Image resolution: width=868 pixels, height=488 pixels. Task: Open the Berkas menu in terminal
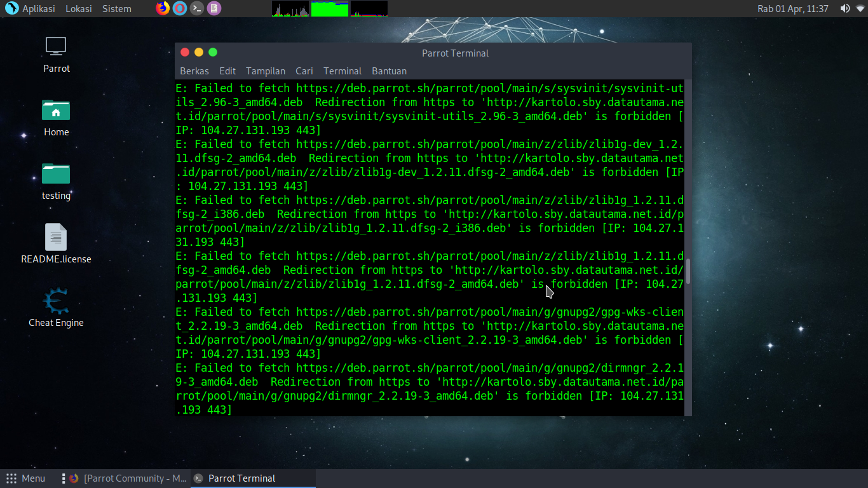pos(194,71)
